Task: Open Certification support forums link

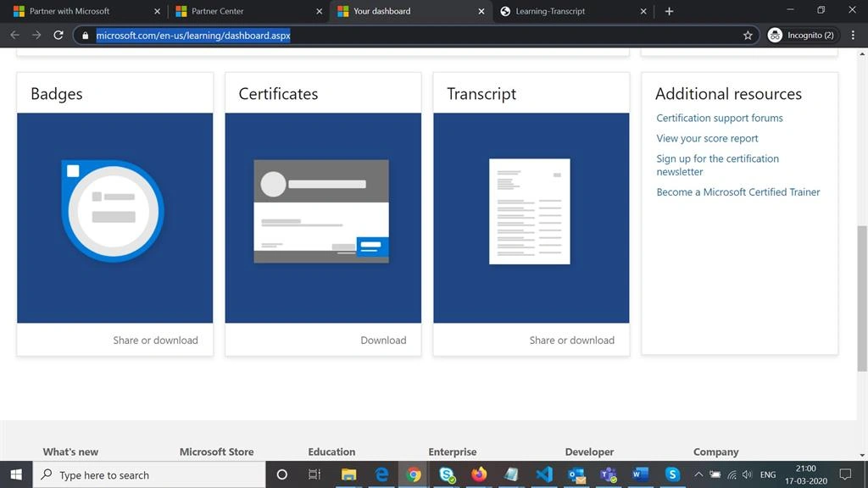Action: (720, 118)
